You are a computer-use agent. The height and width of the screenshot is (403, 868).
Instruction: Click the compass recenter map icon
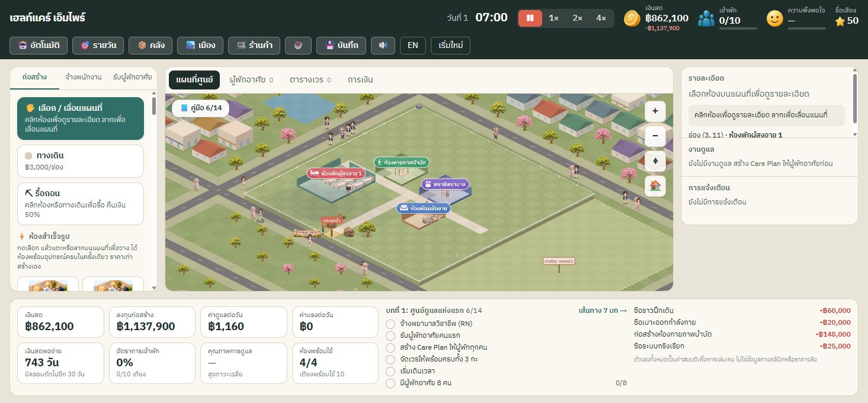tap(655, 161)
